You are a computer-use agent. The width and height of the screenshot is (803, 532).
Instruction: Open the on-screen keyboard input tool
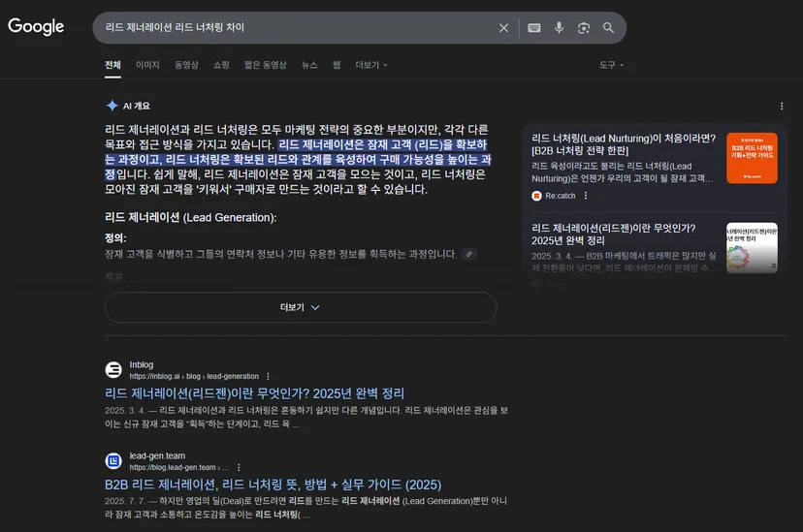pos(534,28)
